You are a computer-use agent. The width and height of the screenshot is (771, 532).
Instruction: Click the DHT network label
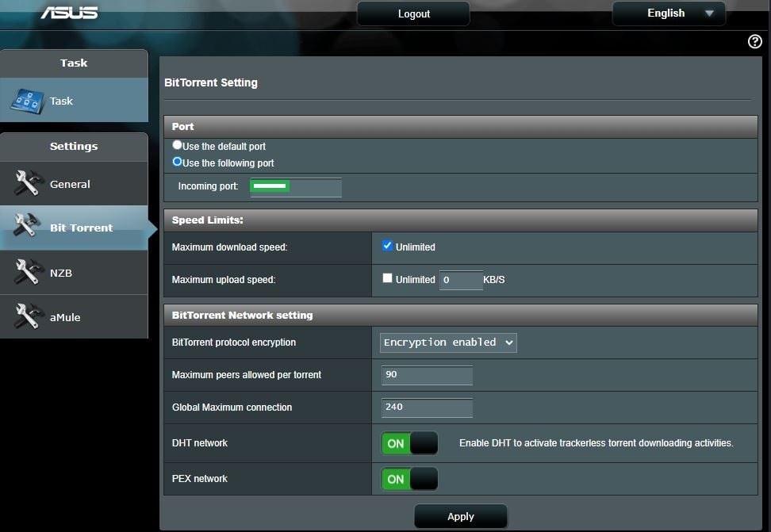pyautogui.click(x=200, y=443)
